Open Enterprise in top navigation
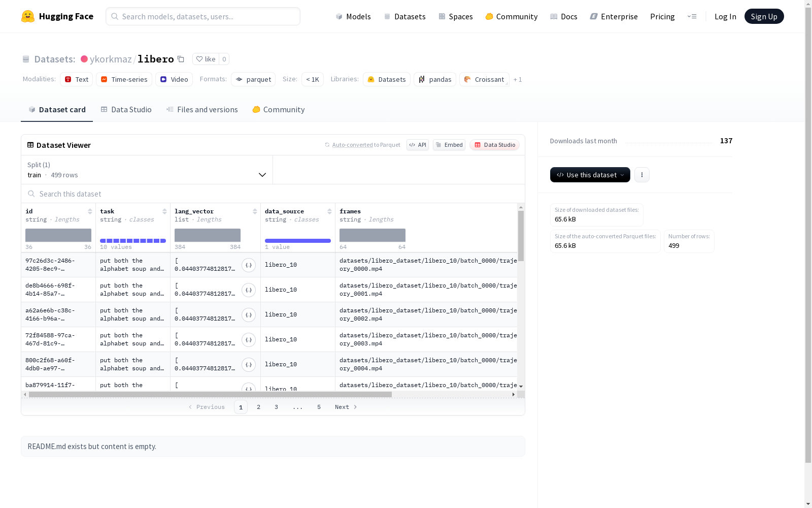812x508 pixels. coord(614,16)
